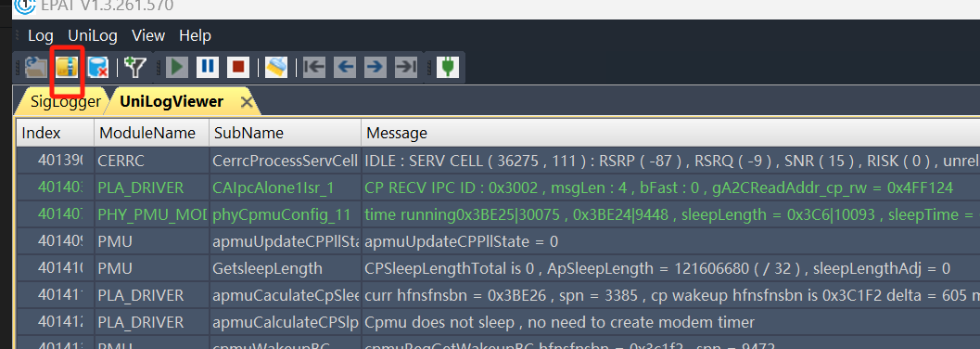This screenshot has width=980, height=349.
Task: Close the UniLogViewer tab
Action: (247, 103)
